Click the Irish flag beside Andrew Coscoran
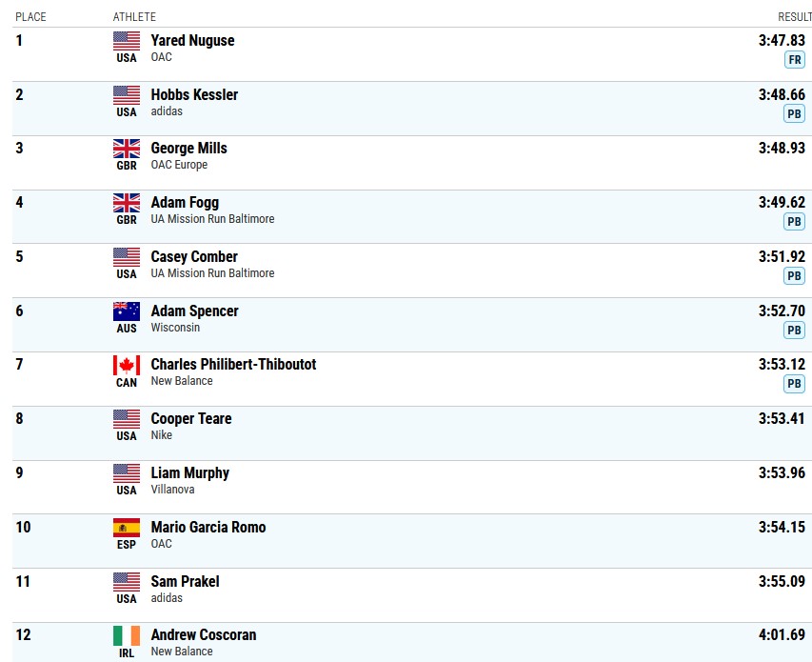 pyautogui.click(x=127, y=635)
